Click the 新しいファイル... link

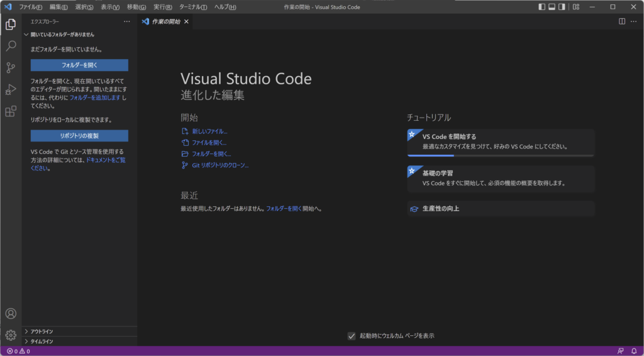(x=210, y=131)
